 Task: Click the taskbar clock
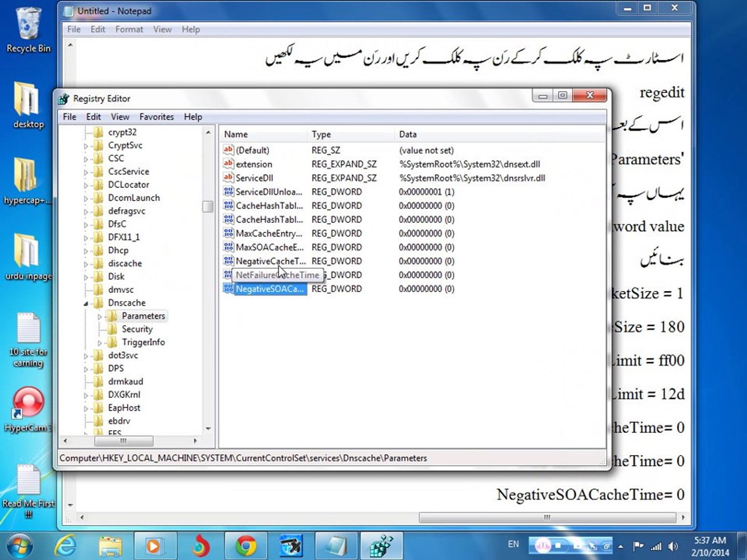pos(710,546)
